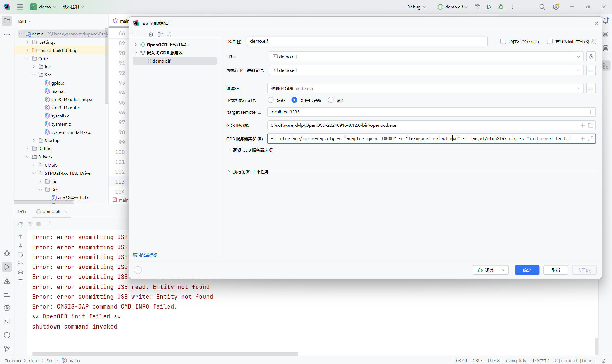
Task: Open demo.elf run configuration selector
Action: click(453, 7)
